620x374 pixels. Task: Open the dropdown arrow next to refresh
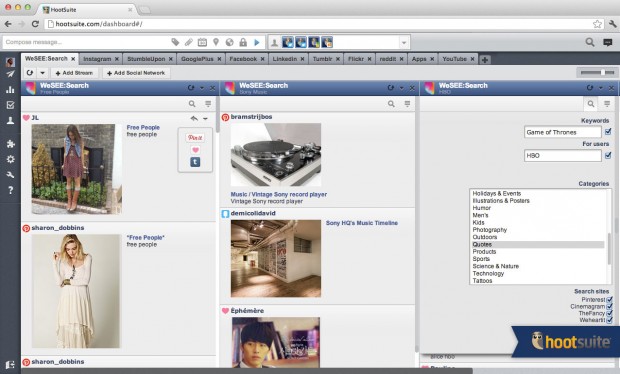pyautogui.click(x=42, y=73)
